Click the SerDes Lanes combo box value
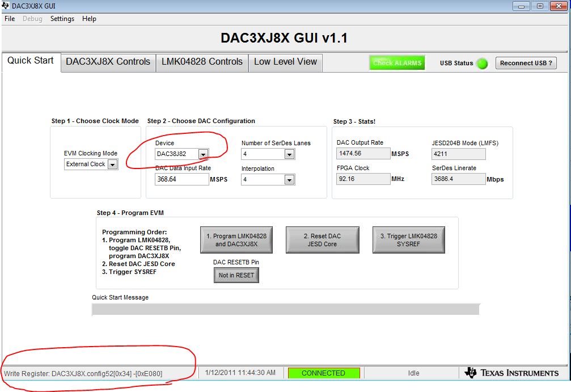571x392 pixels. (x=268, y=154)
